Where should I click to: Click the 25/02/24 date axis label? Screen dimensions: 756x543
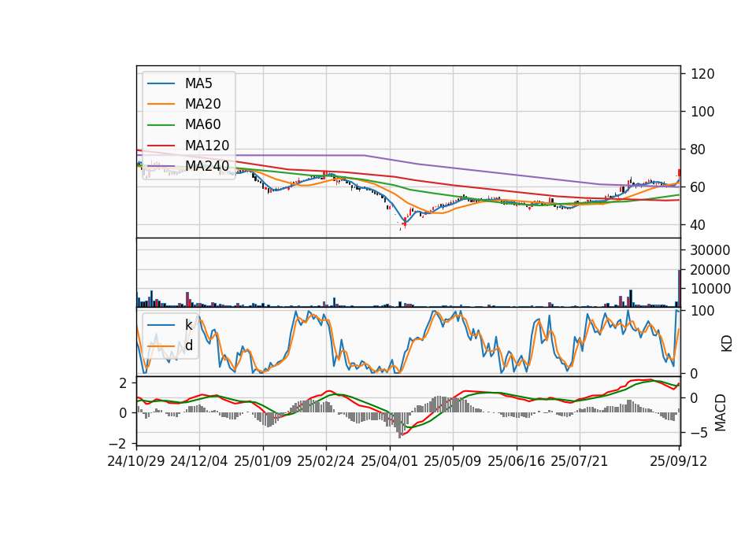tap(326, 462)
